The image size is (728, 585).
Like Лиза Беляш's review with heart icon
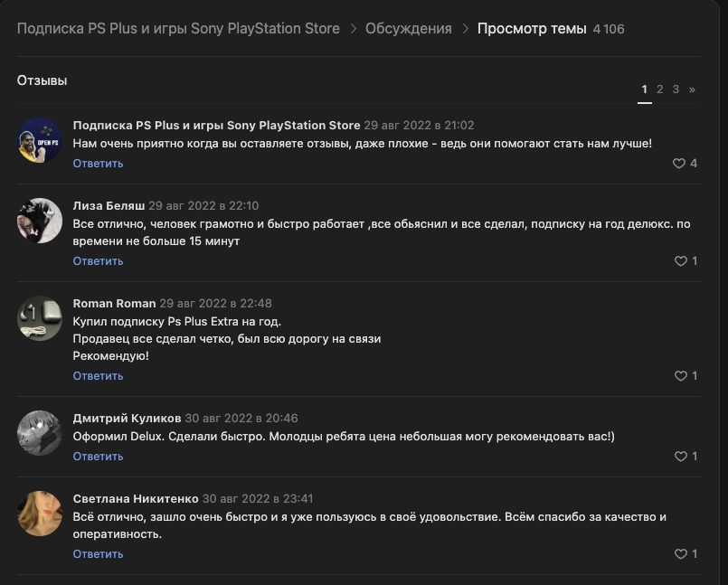click(x=680, y=261)
